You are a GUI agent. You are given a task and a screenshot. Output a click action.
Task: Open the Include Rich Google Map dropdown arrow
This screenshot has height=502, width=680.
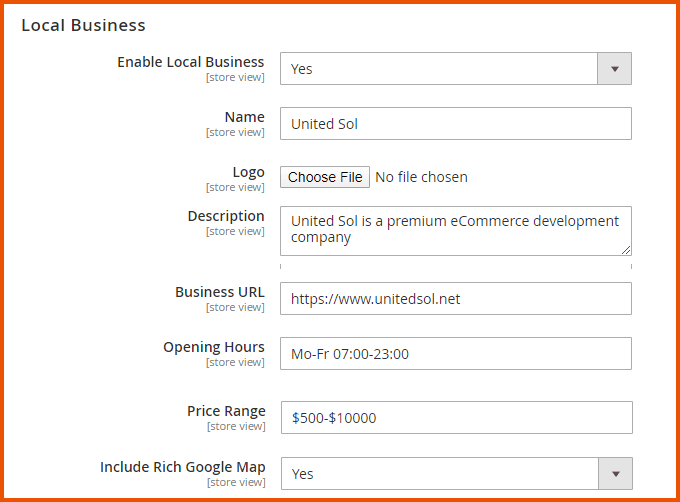(x=614, y=473)
